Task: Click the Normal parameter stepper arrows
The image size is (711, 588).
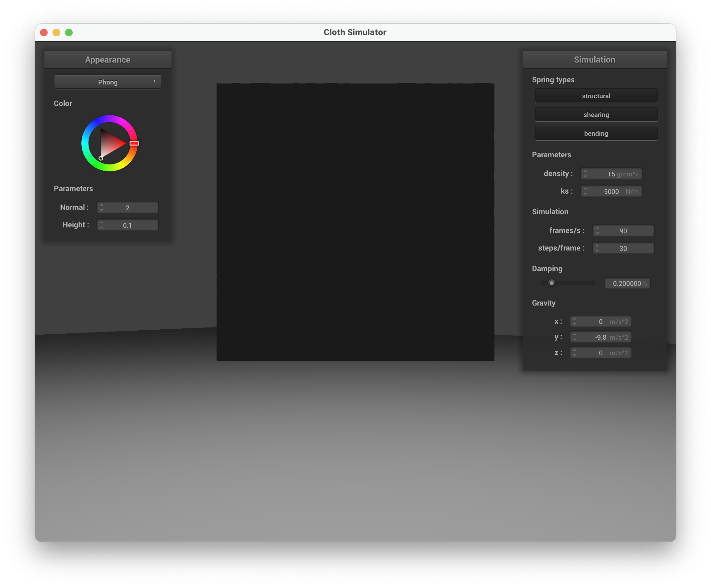Action: click(x=101, y=207)
